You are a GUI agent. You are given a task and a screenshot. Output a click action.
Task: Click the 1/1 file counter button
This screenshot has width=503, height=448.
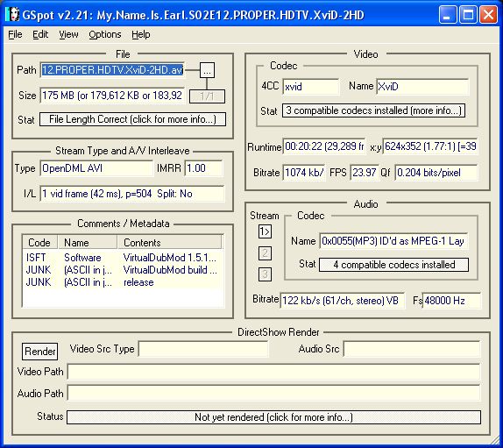(207, 96)
